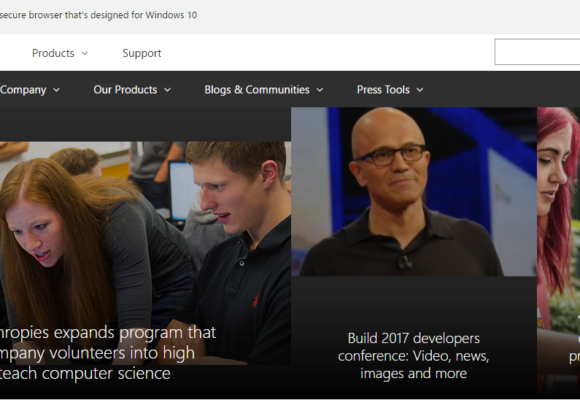Screen dimensions: 580x400
Task: Click the pink-haired woman photo tile
Action: [559, 252]
